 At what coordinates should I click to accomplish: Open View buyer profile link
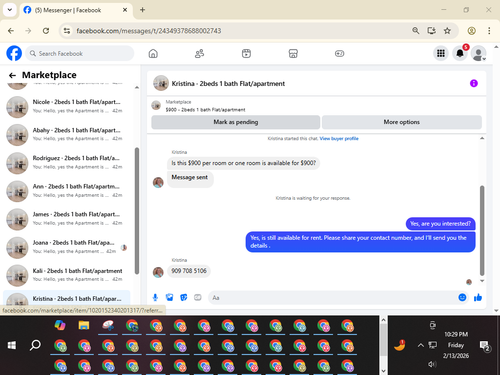339,138
